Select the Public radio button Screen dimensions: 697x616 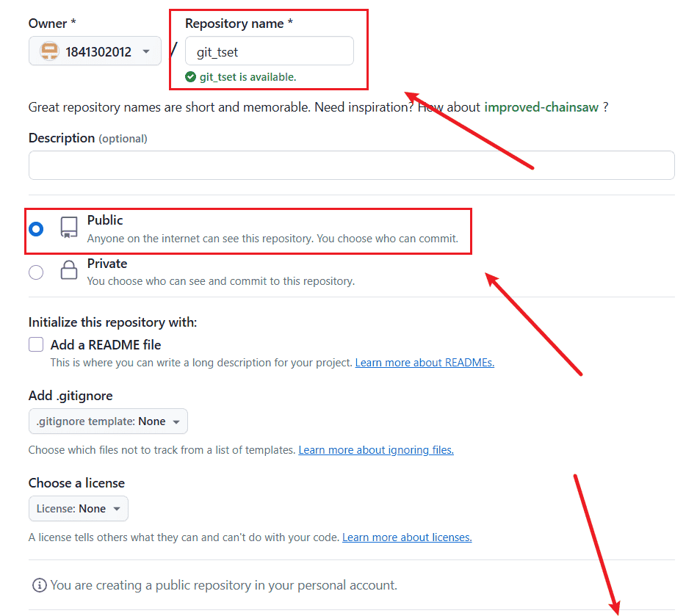[x=36, y=229]
